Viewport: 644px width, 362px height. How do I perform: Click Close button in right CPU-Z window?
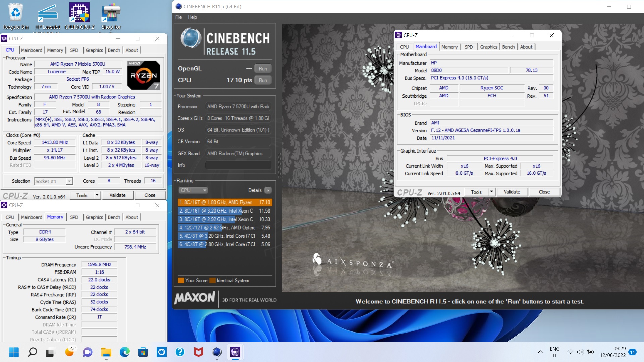(x=544, y=192)
